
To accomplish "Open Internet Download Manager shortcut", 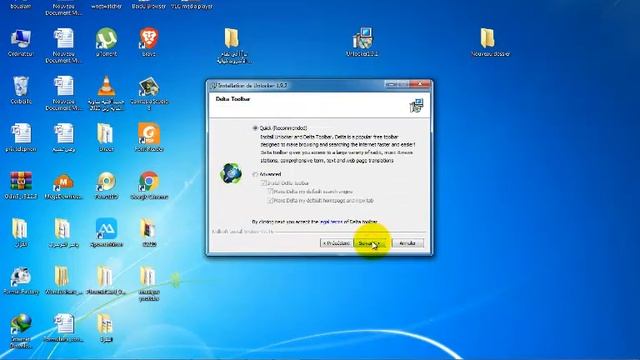I will click(20, 331).
